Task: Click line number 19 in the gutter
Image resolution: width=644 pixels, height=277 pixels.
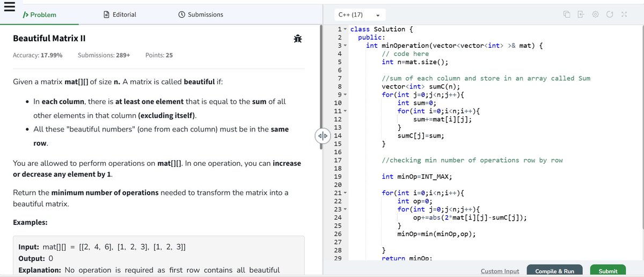Action: [338, 176]
